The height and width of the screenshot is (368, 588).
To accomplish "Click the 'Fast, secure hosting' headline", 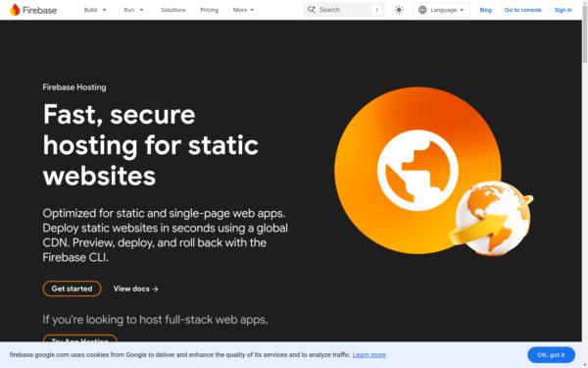I will 151,144.
